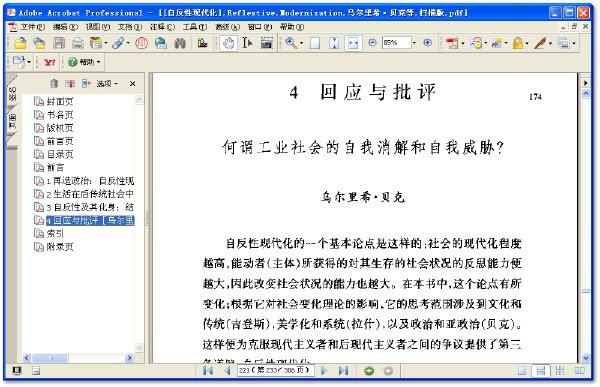The height and width of the screenshot is (387, 600).
Task: Select the Zoom In magnifier tool
Action: coord(291,43)
